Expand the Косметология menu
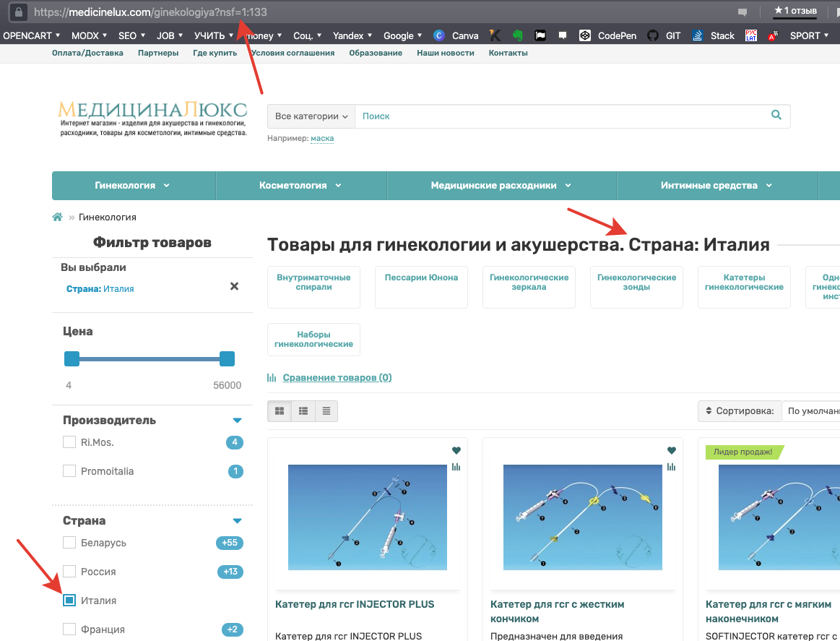 [301, 186]
